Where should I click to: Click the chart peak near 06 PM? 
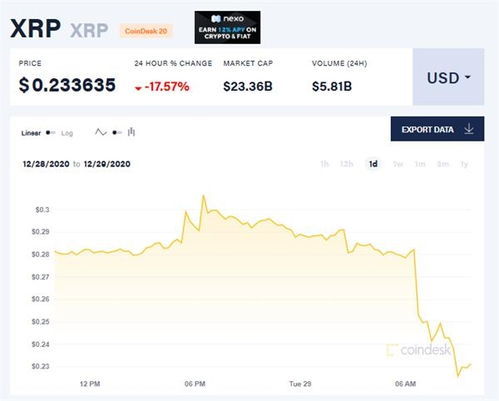pyautogui.click(x=203, y=196)
